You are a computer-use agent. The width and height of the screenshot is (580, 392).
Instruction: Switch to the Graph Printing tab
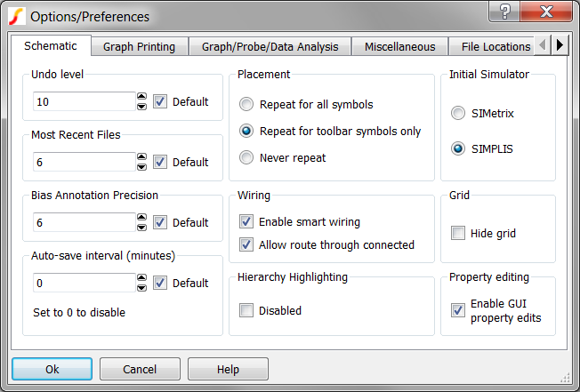139,46
